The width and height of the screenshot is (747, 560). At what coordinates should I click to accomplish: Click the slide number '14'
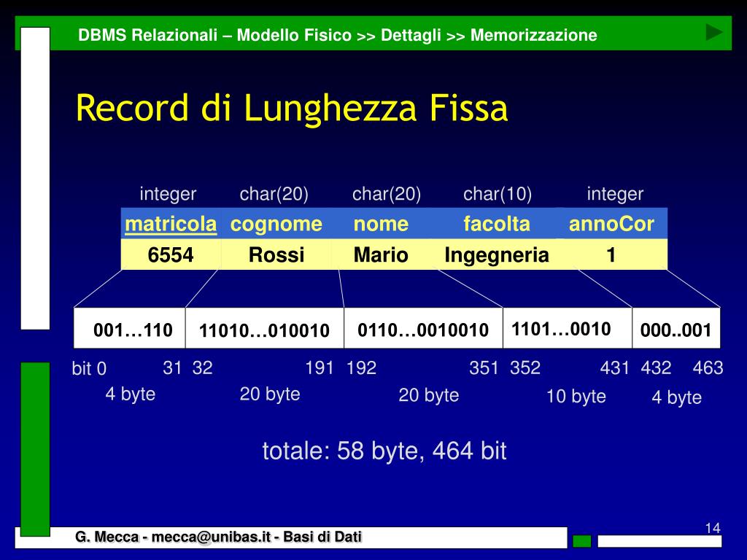[x=713, y=528]
